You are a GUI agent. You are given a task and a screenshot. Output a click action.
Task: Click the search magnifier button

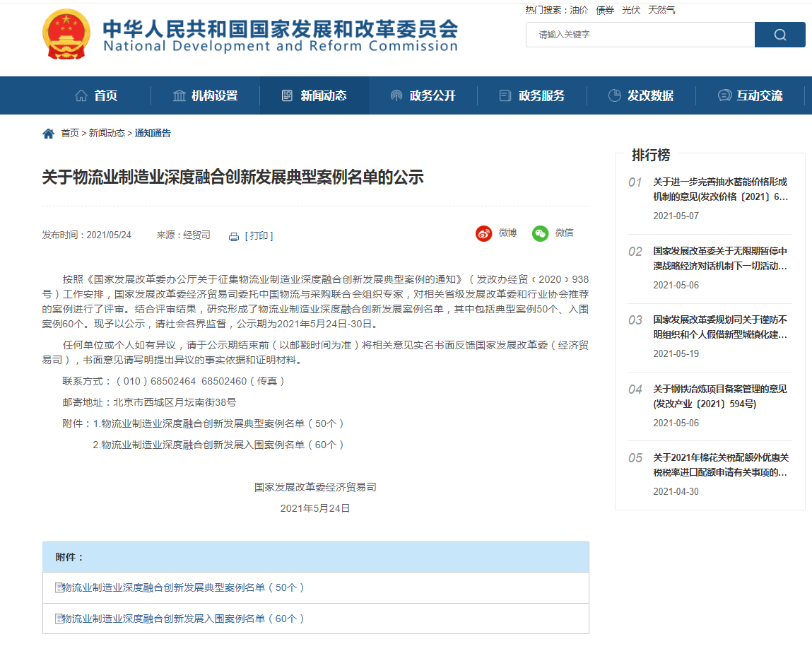[x=779, y=35]
